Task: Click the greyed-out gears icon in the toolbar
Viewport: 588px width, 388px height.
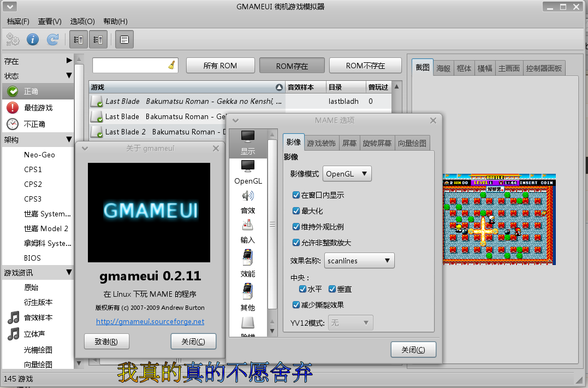Action: tap(13, 39)
